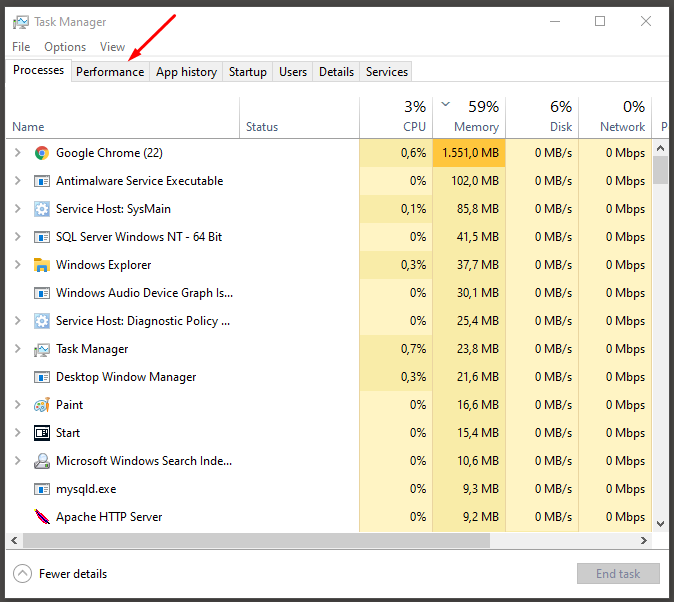The height and width of the screenshot is (602, 674).
Task: Expand the Paint process group
Action: 18,404
